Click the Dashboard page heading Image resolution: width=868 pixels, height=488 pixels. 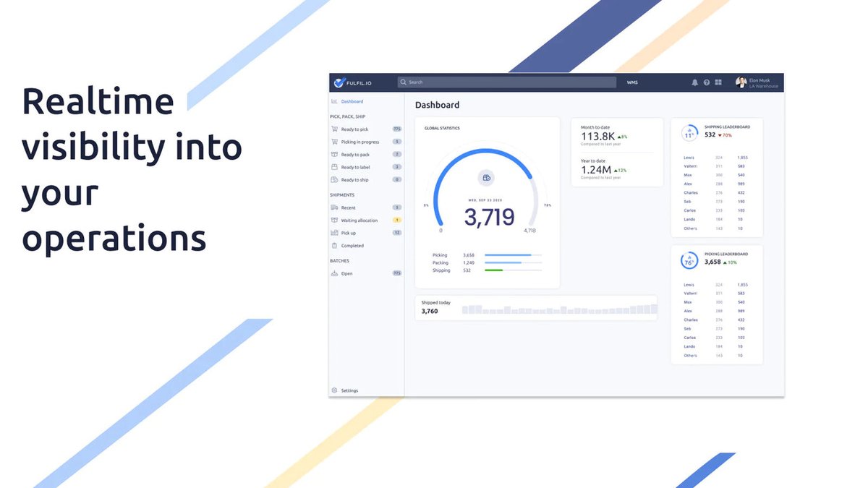437,105
